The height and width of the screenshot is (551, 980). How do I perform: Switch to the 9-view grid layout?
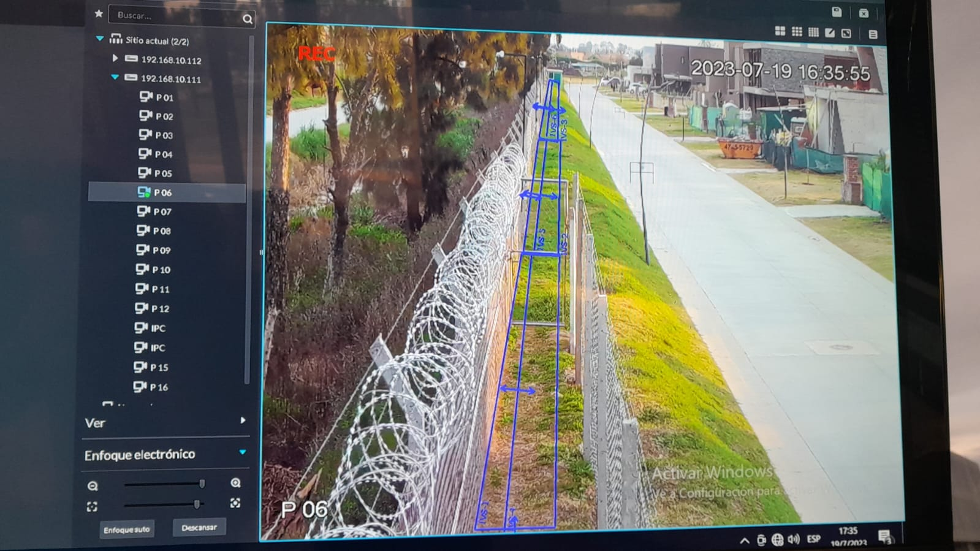click(797, 32)
